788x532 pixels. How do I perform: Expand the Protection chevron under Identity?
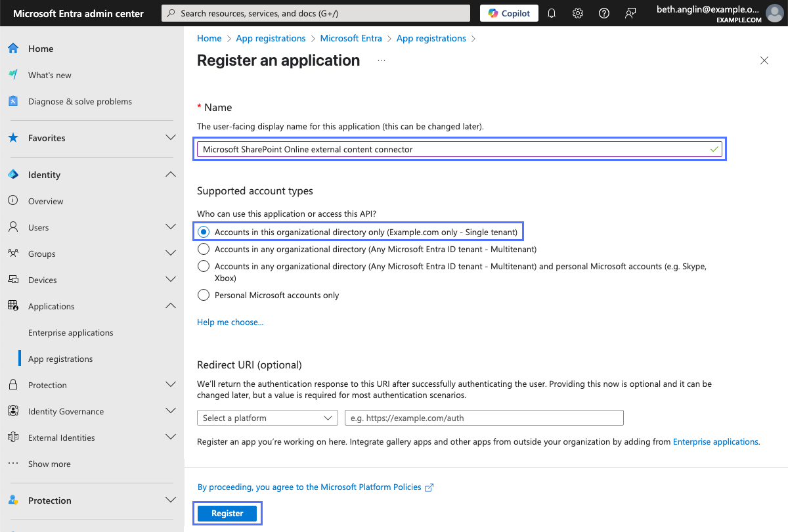(171, 385)
